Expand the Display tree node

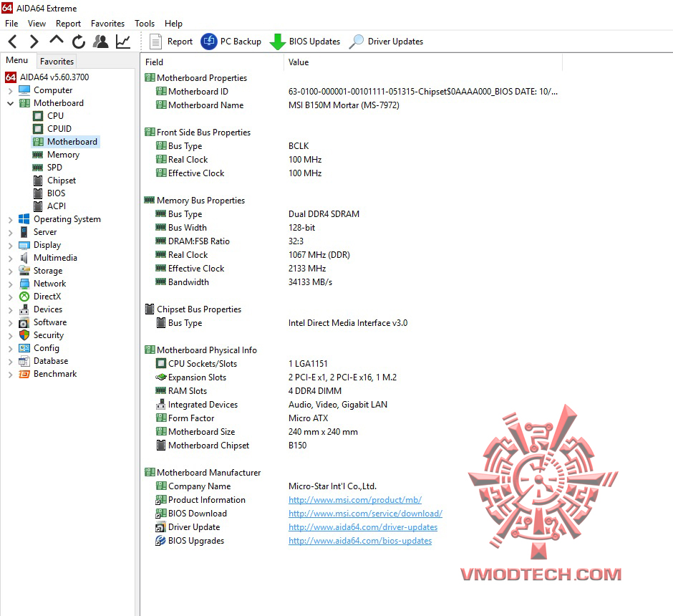10,246
